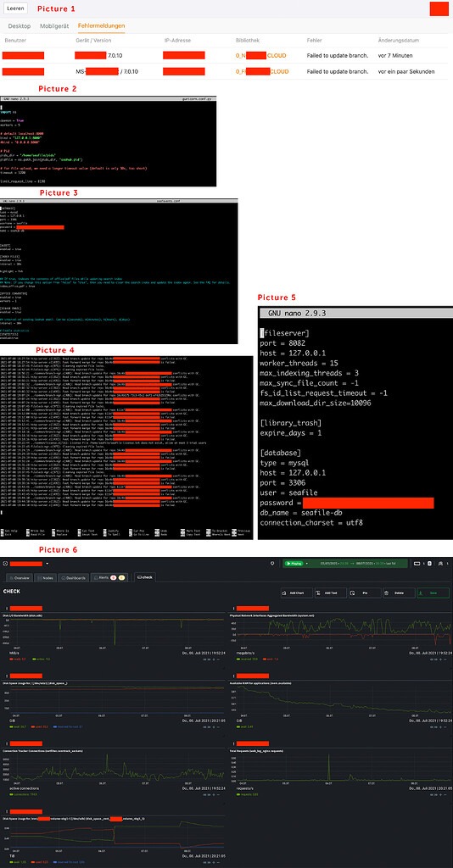
Task: Select the Fehlermeldungen tab
Action: (x=101, y=26)
